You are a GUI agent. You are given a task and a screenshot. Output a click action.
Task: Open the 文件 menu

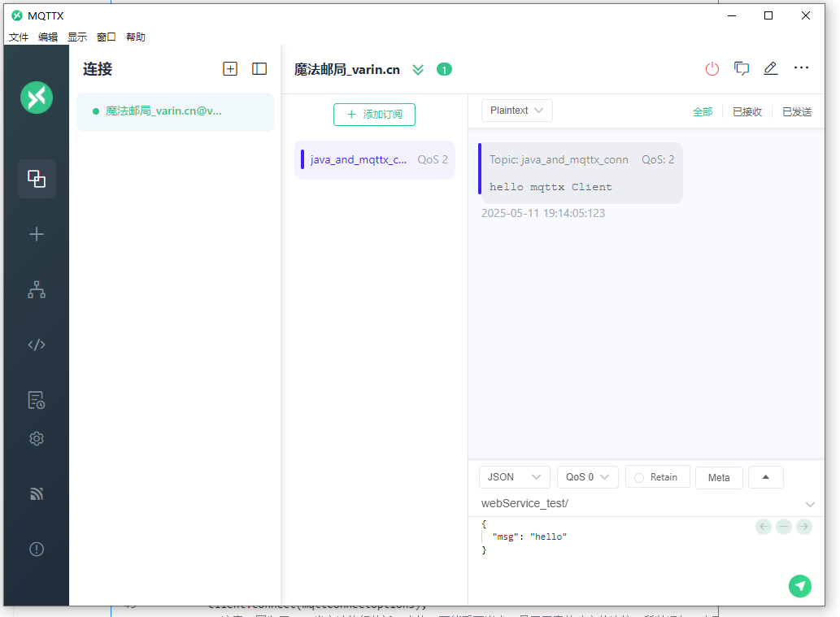coord(19,37)
